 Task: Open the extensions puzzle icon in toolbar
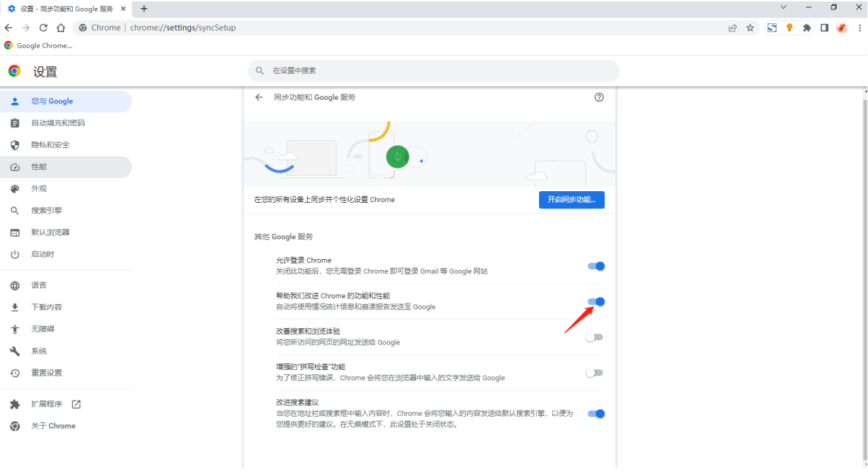(807, 28)
